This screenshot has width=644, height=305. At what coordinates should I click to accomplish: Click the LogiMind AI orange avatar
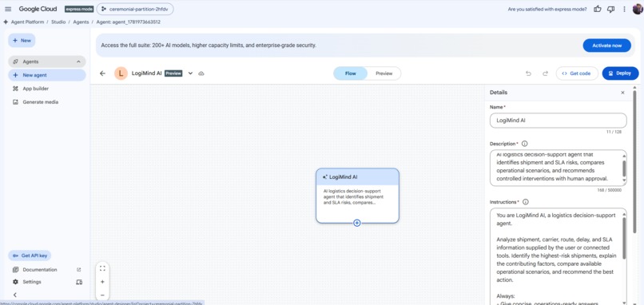click(121, 73)
